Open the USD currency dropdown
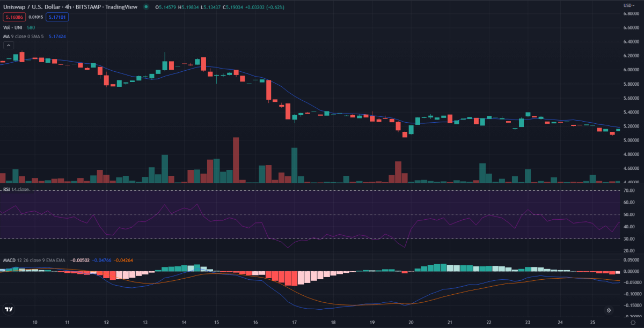Image resolution: width=644 pixels, height=328 pixels. click(x=628, y=5)
